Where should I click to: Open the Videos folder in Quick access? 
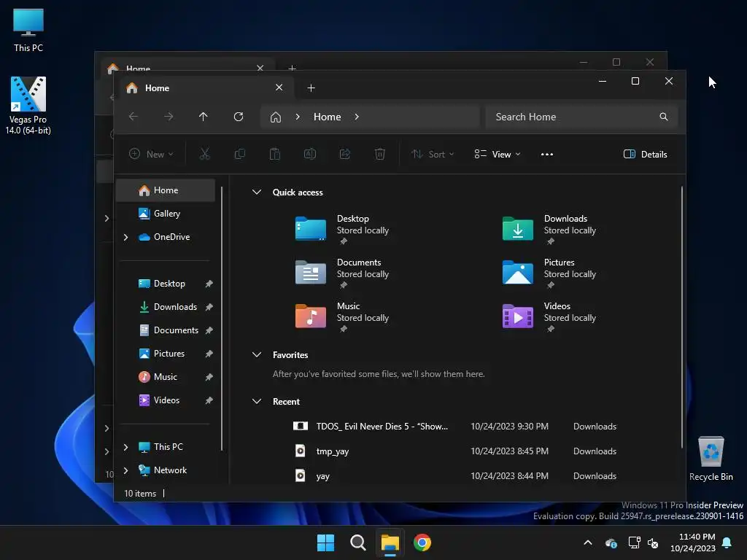tap(550, 316)
